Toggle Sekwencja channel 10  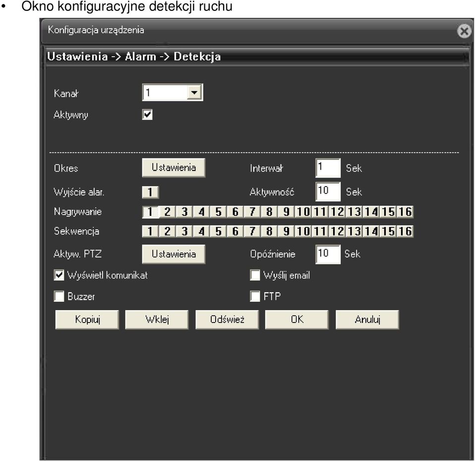point(303,231)
